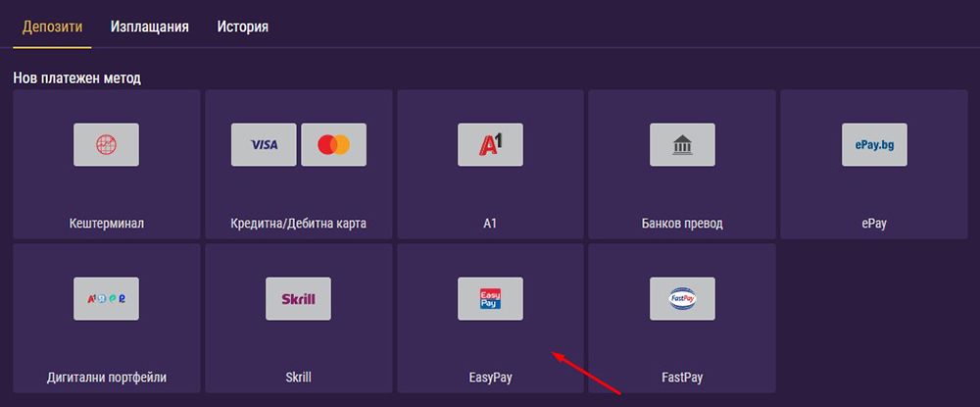Click the Кештерминал globe icon

106,144
